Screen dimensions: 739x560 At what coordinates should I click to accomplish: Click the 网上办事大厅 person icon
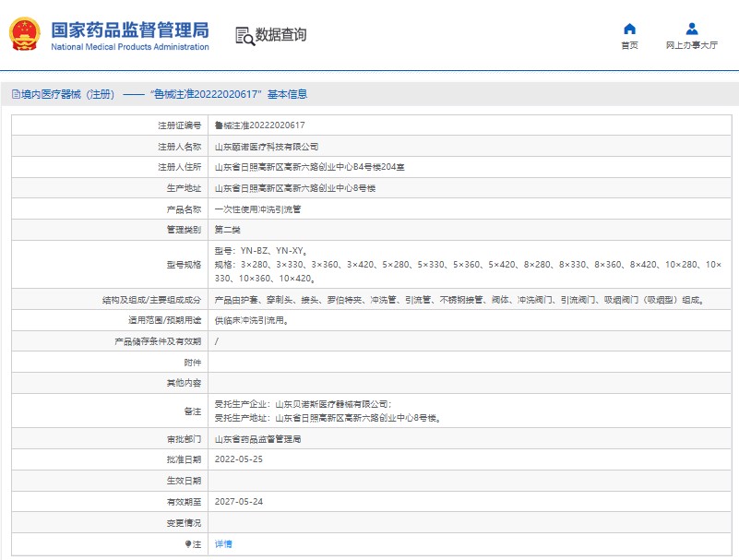click(691, 29)
